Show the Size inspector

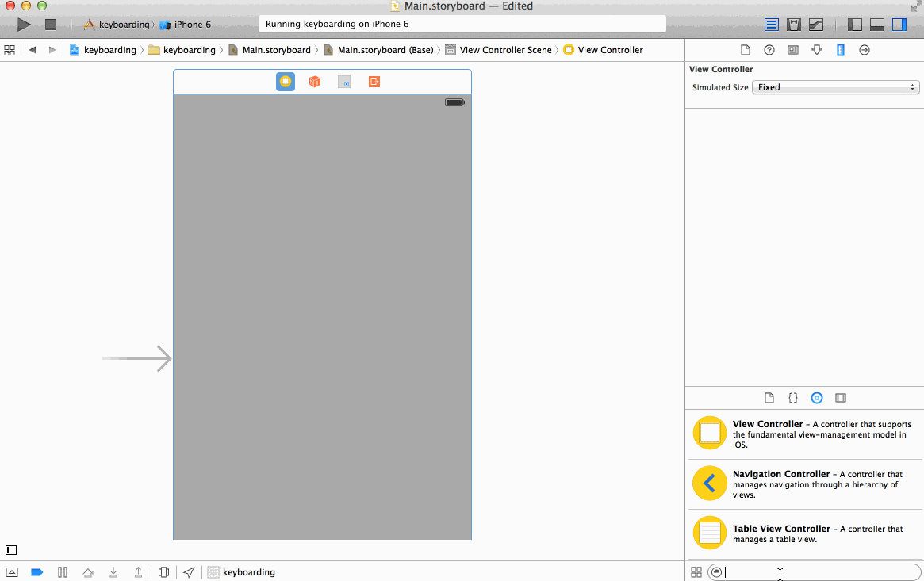tap(840, 50)
